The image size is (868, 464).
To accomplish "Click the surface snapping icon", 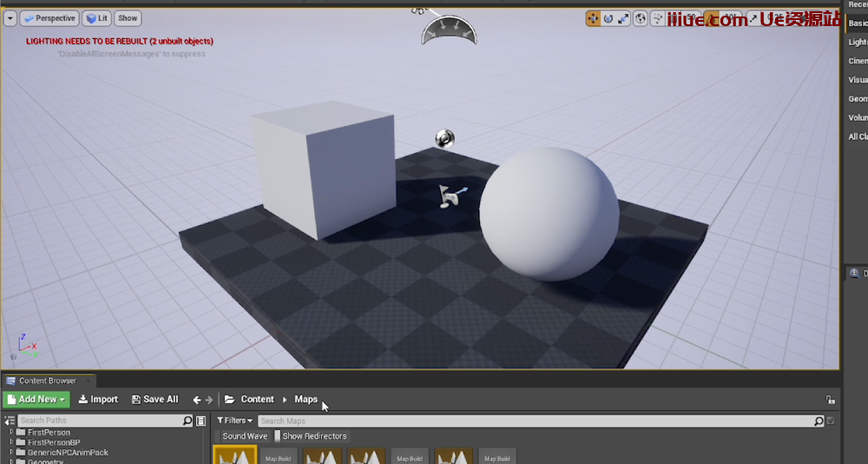I will pyautogui.click(x=658, y=18).
